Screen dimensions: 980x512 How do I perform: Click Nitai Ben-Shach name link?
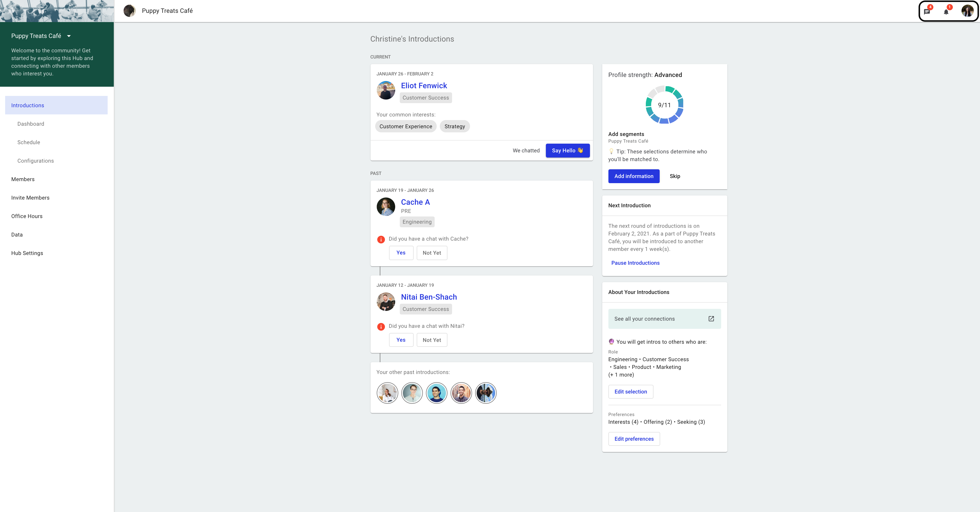click(429, 297)
